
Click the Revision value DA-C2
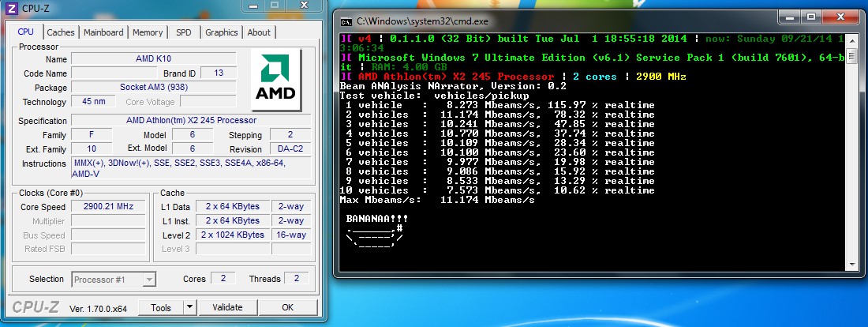coord(290,148)
